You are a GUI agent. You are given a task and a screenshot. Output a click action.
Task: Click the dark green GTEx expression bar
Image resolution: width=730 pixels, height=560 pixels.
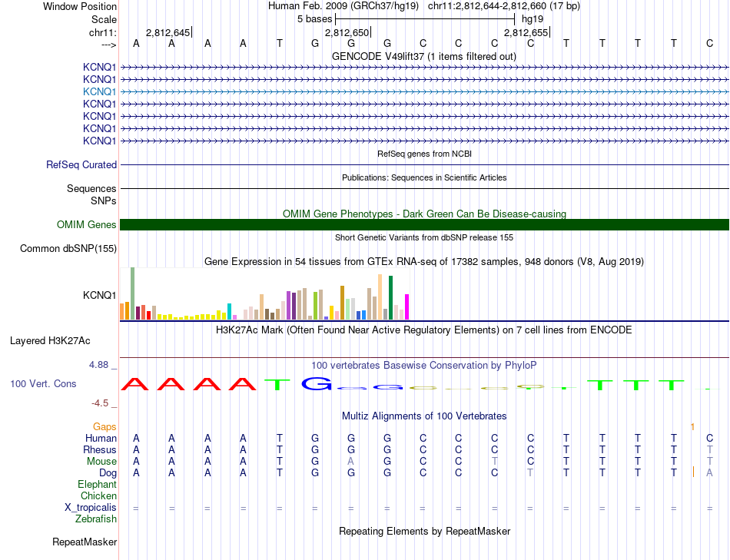point(390,297)
